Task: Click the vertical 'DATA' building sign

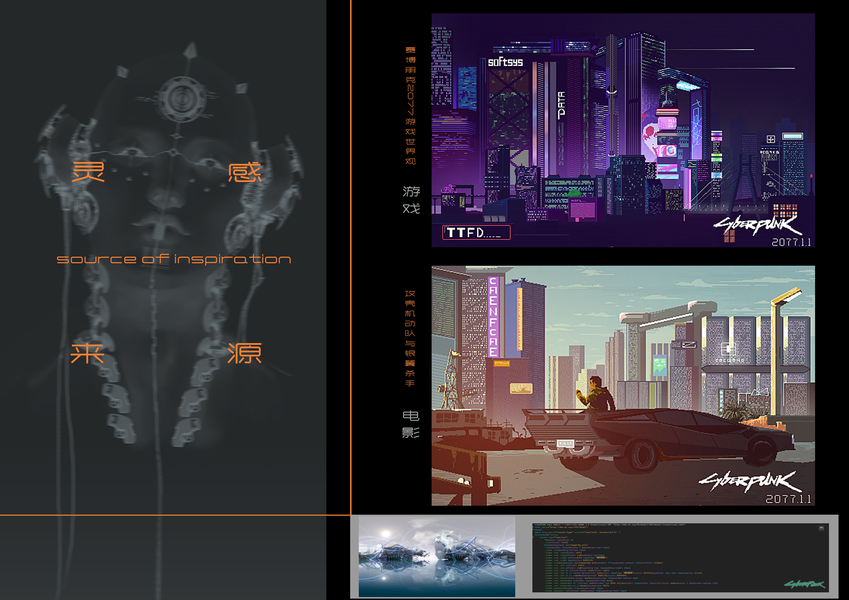Action: pos(561,105)
